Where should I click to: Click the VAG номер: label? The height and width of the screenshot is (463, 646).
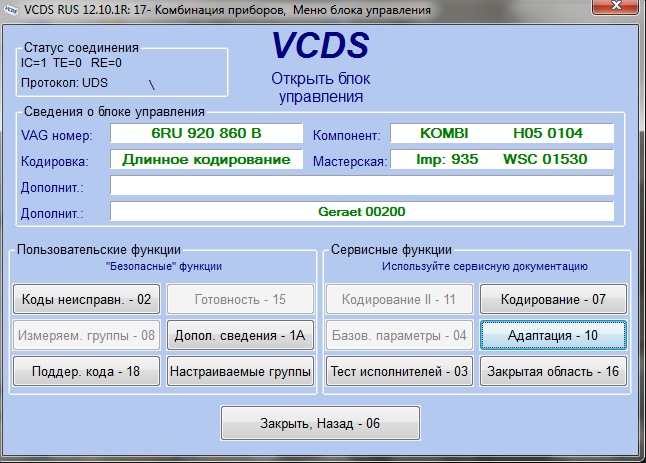tap(56, 135)
